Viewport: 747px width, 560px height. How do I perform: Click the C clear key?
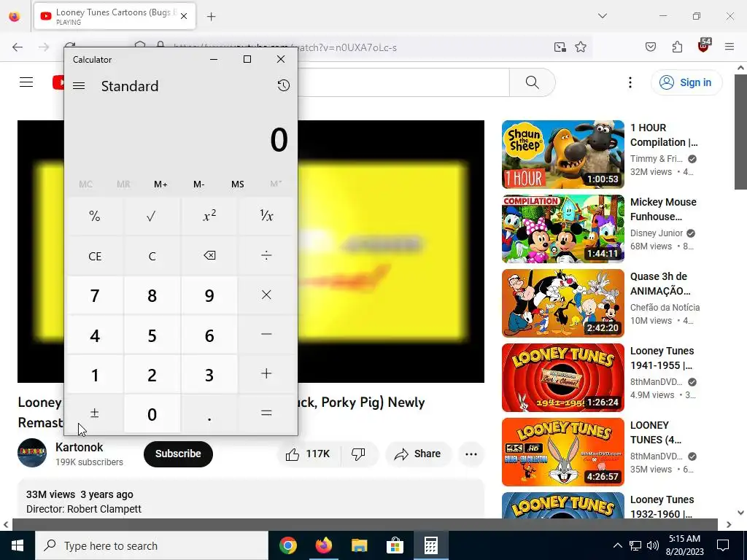(x=152, y=256)
